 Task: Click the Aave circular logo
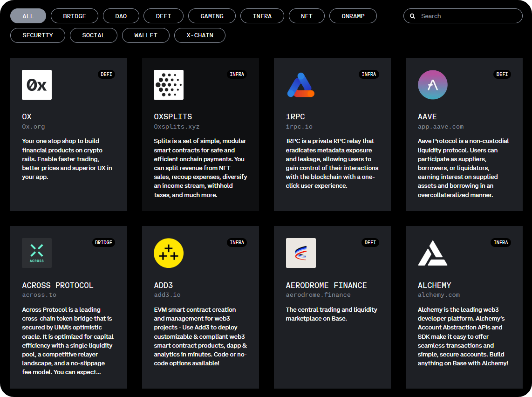tap(433, 85)
